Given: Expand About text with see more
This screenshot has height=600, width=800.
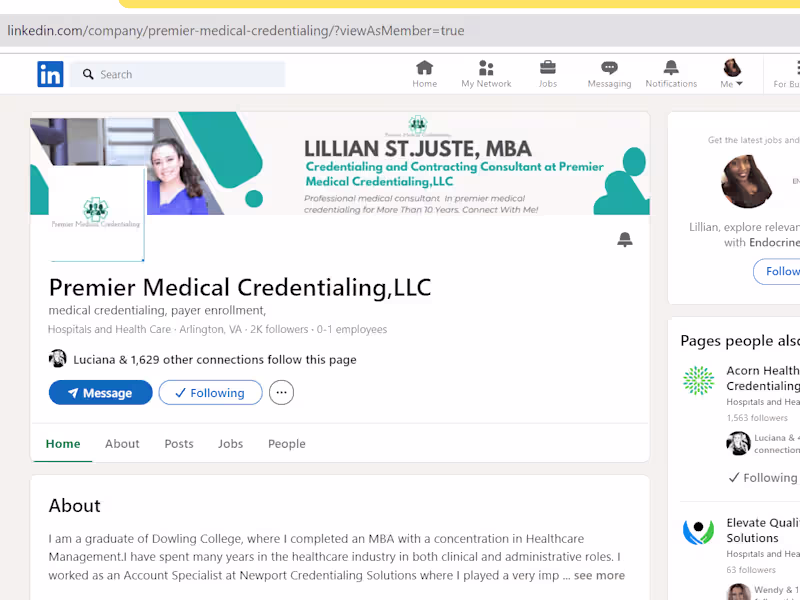Looking at the screenshot, I should click(x=599, y=576).
